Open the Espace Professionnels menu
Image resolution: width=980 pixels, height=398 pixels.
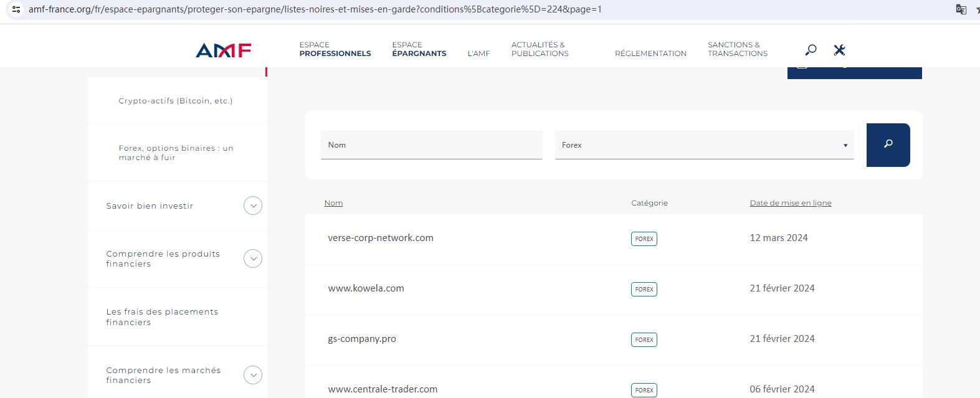335,49
